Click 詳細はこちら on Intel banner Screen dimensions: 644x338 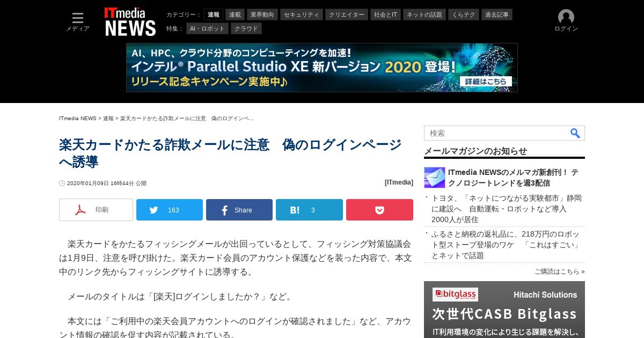coord(486,82)
